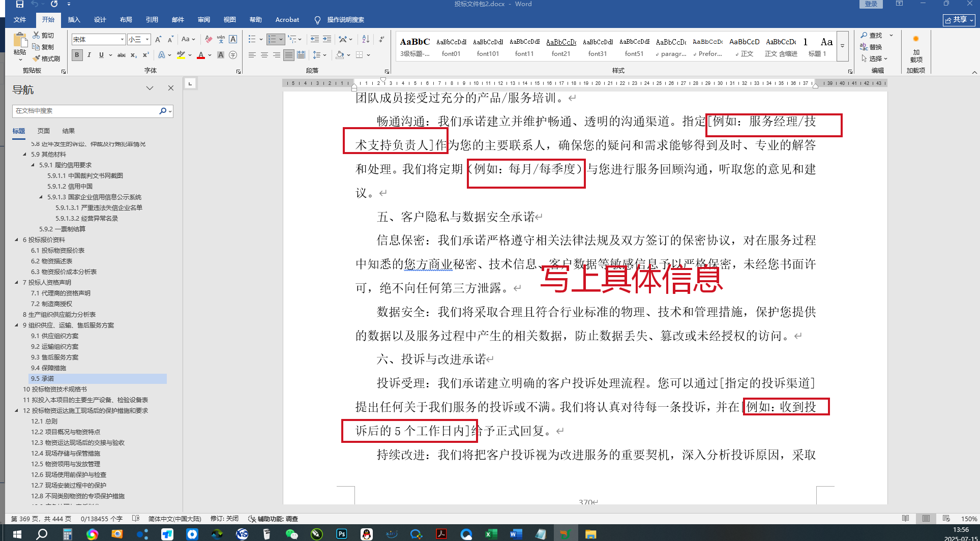Switch to the 页面 tab in navigation pane
The width and height of the screenshot is (980, 541).
44,131
